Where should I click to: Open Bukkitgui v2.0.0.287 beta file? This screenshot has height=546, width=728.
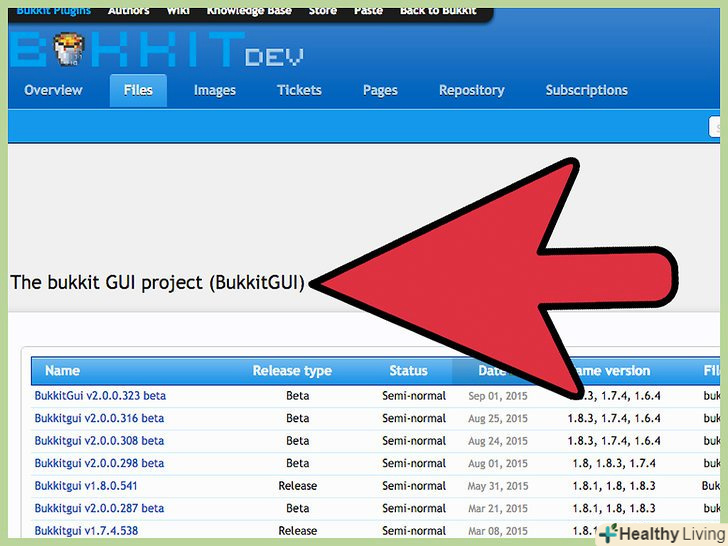coord(99,508)
